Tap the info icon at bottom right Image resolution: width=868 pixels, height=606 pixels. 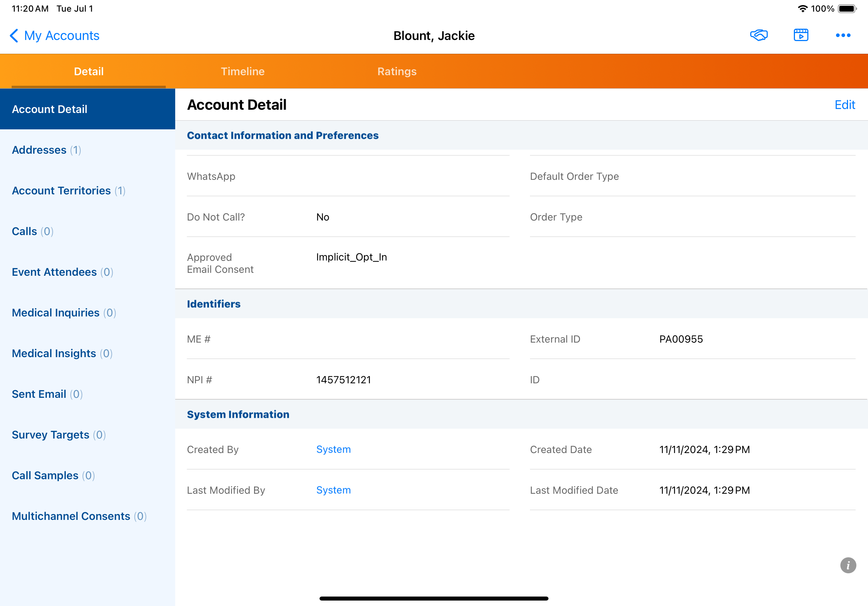[848, 565]
